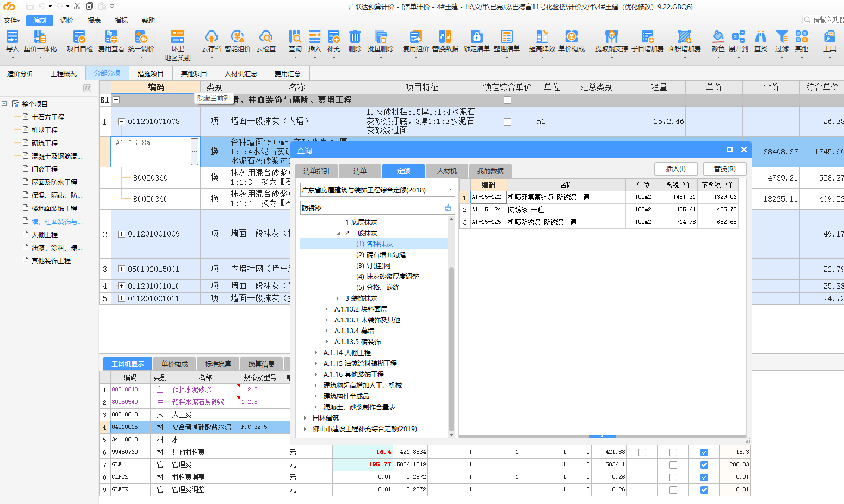844x504 pixels.
Task: Uncheck the blue checkbox in 材料费调整 row
Action: (x=704, y=477)
